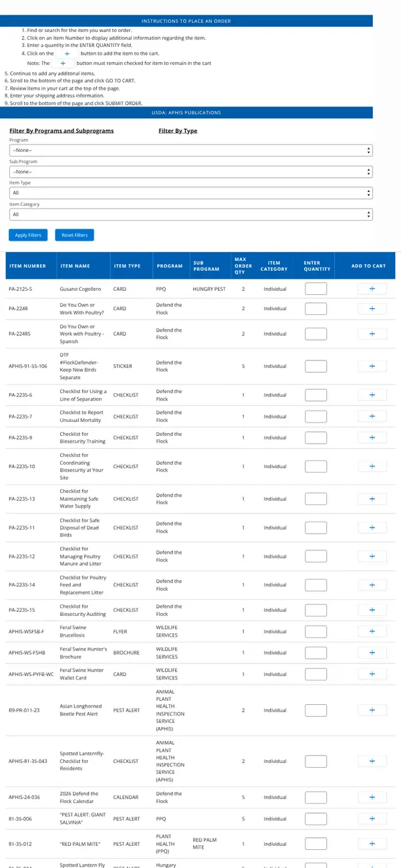Screen dimensions: 401x868
Task: Add checklist PA-2235-13 to cart
Action: (x=372, y=499)
